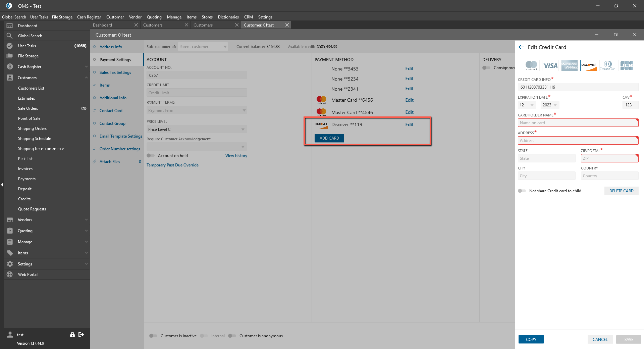Click the Web Portal globe icon

click(10, 275)
